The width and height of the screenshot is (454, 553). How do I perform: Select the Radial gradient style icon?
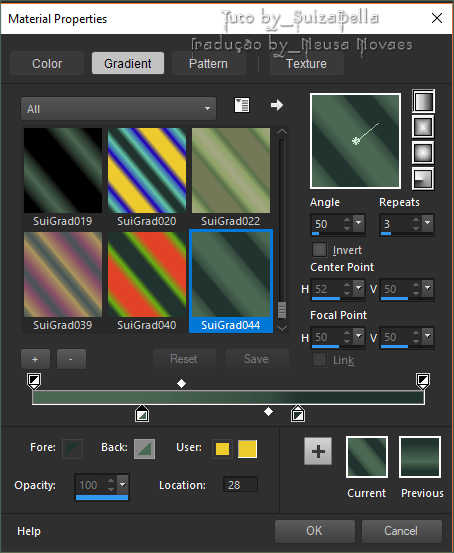tap(423, 178)
